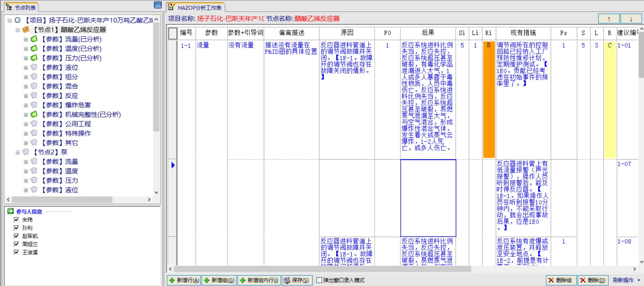Click the icon beside 泵 参数 温度

34,171
